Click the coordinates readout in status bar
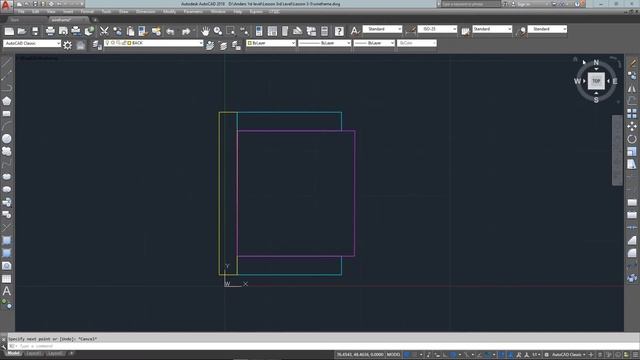 360,355
